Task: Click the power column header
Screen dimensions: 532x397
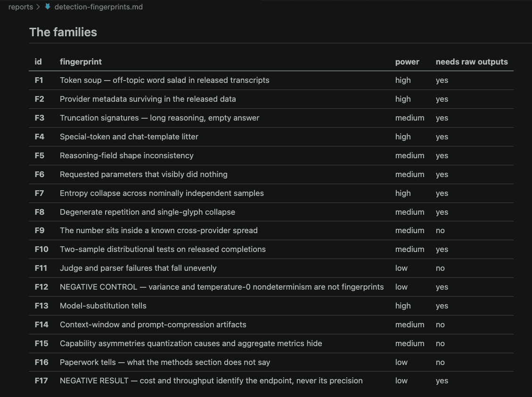Action: (407, 62)
